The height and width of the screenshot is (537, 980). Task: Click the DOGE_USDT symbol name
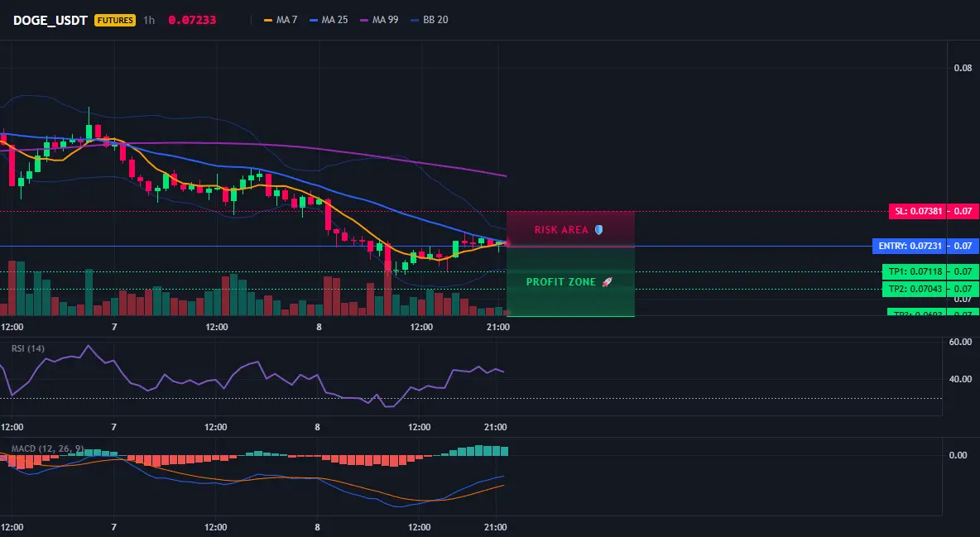[50, 20]
